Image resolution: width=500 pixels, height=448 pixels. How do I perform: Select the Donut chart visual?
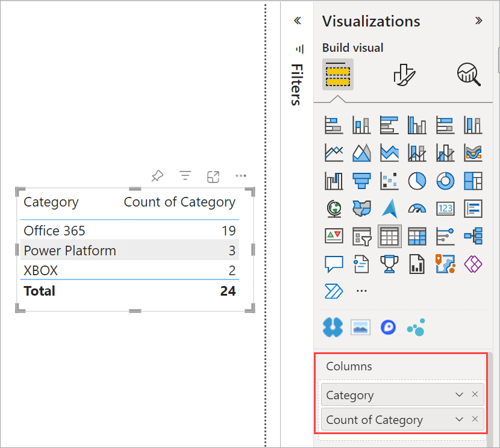click(x=445, y=181)
